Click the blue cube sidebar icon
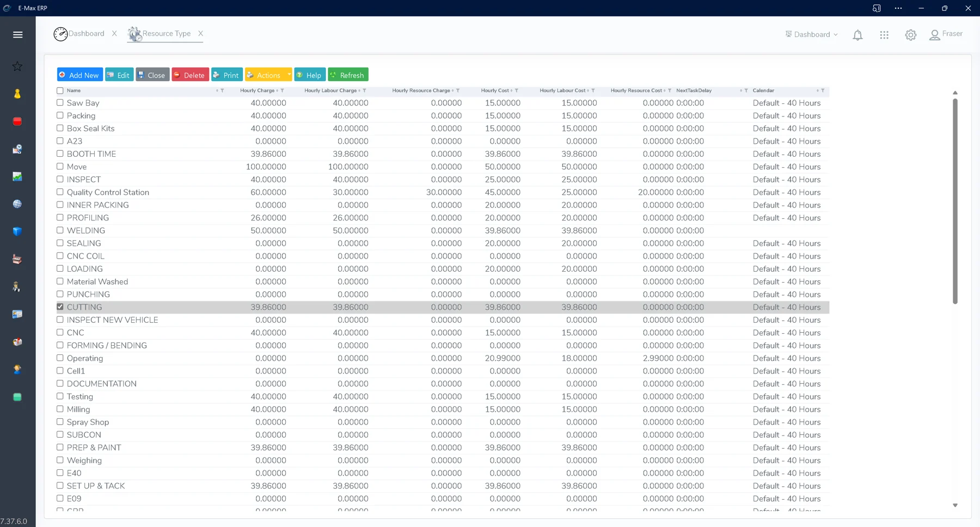This screenshot has height=527, width=980. 17,231
